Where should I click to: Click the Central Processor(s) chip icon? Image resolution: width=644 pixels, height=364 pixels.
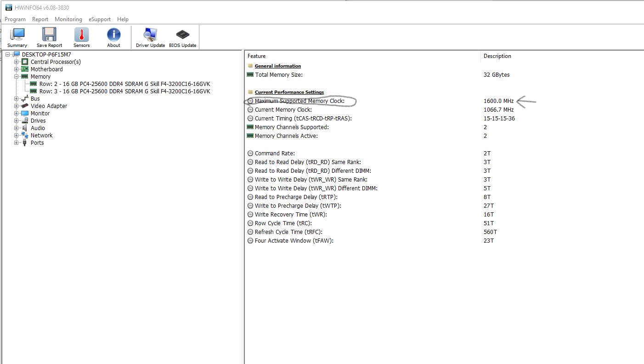[x=25, y=62]
